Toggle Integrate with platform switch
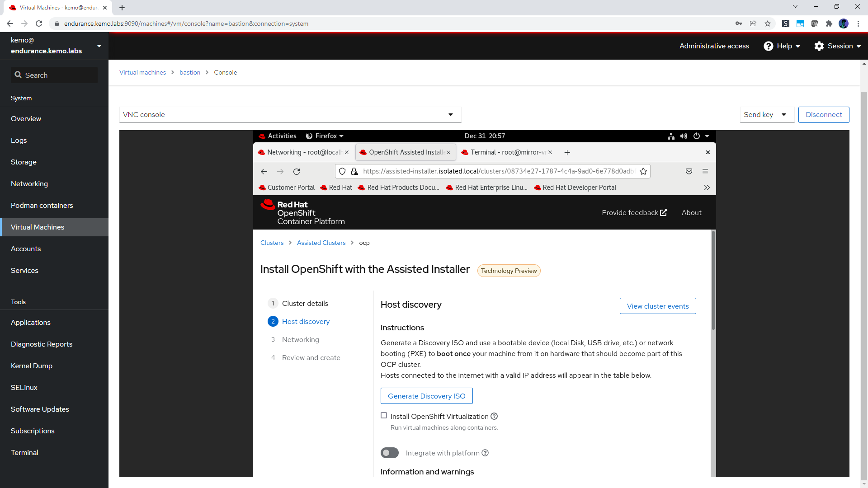Screen dimensions: 868x488 tap(390, 453)
